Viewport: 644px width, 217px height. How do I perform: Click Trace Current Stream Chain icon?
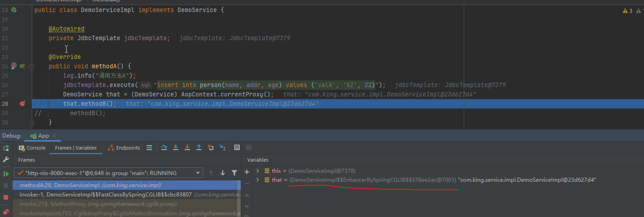click(249, 148)
